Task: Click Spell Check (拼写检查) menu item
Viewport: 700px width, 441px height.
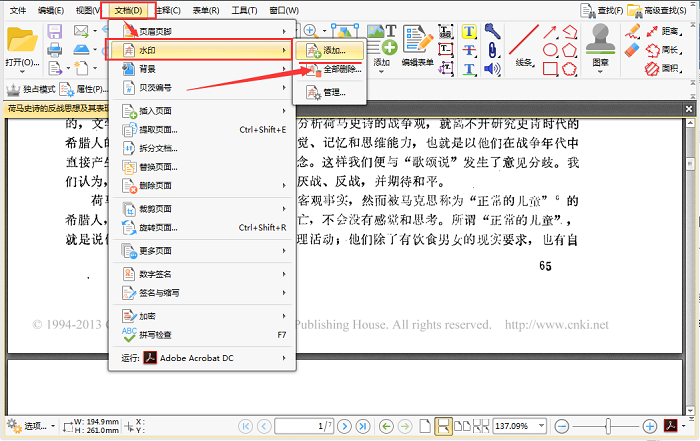Action: pos(202,335)
